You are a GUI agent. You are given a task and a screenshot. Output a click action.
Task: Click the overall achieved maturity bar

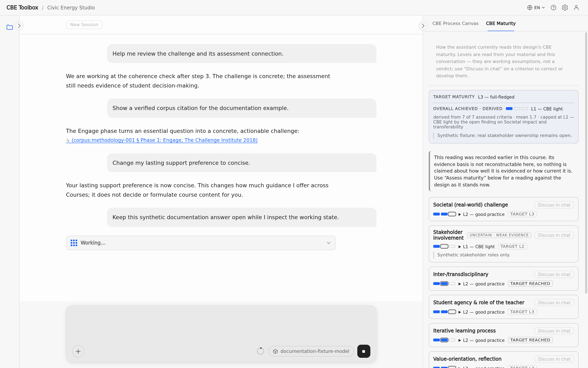tap(517, 109)
